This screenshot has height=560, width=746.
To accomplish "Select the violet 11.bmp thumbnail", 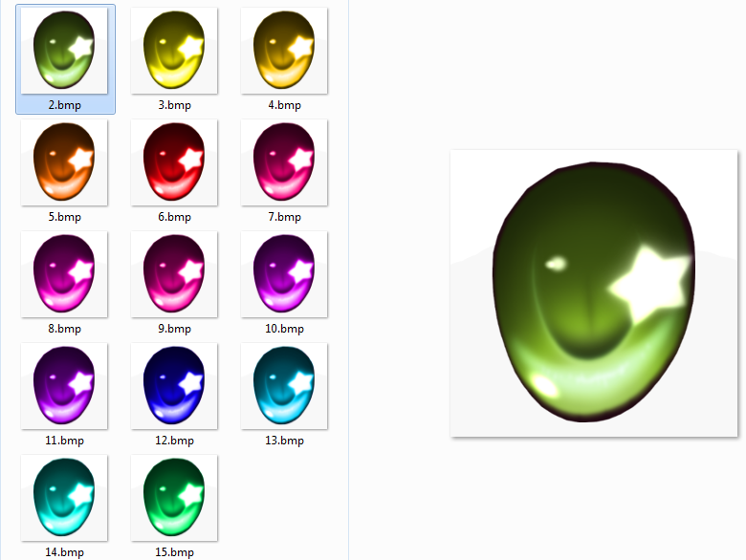I will [x=64, y=386].
